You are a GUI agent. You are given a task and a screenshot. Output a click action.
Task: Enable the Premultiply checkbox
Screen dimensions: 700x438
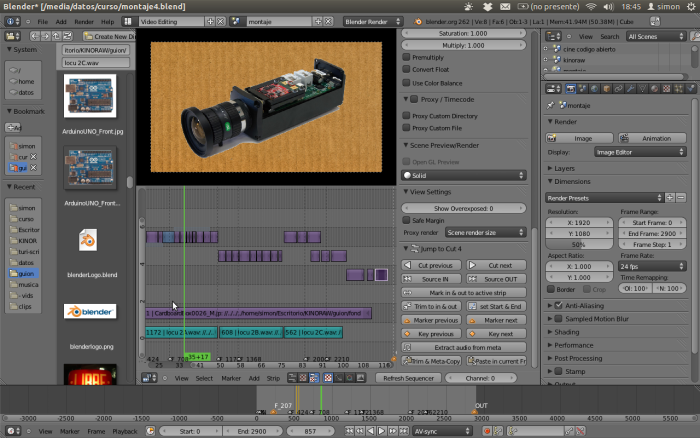(406, 57)
